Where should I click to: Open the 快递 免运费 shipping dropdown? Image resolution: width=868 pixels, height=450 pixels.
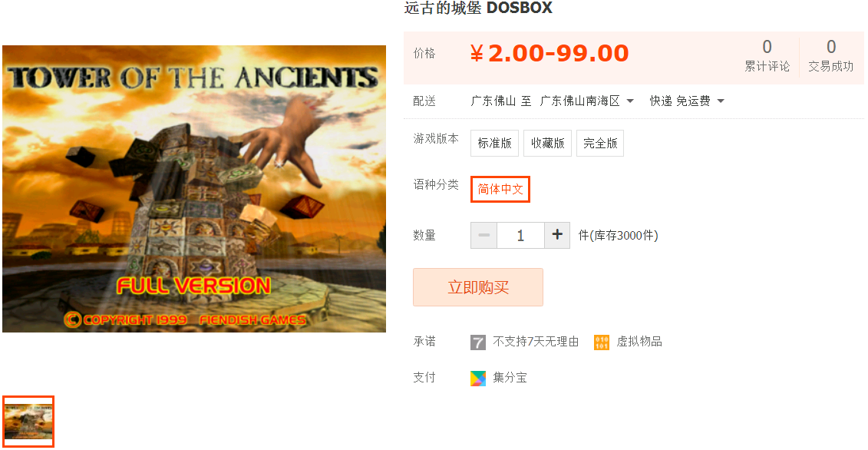click(687, 101)
